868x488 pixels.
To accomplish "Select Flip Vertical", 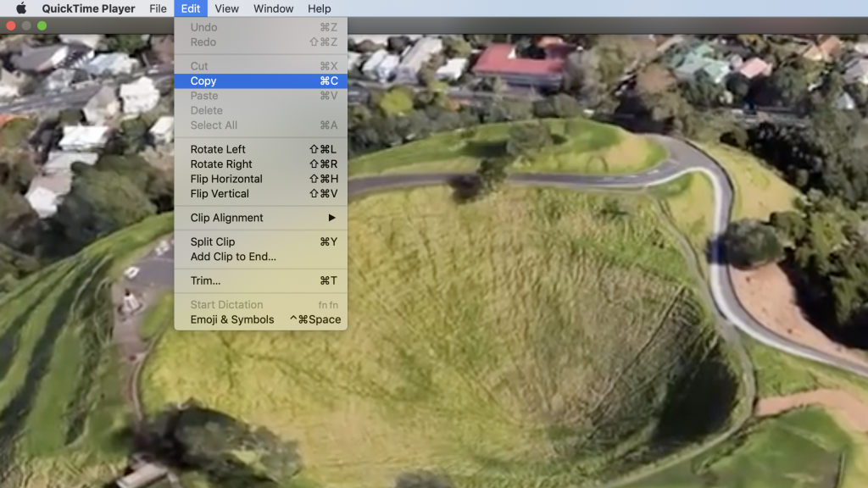I will pyautogui.click(x=261, y=194).
